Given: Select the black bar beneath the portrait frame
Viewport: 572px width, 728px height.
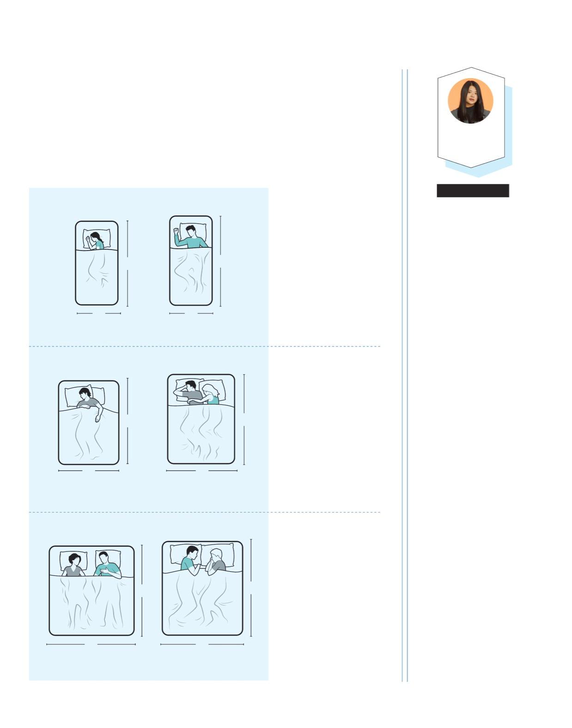Looking at the screenshot, I should (x=473, y=190).
